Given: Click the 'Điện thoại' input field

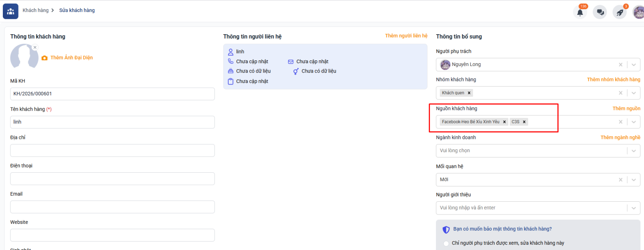Looking at the screenshot, I should (x=112, y=179).
